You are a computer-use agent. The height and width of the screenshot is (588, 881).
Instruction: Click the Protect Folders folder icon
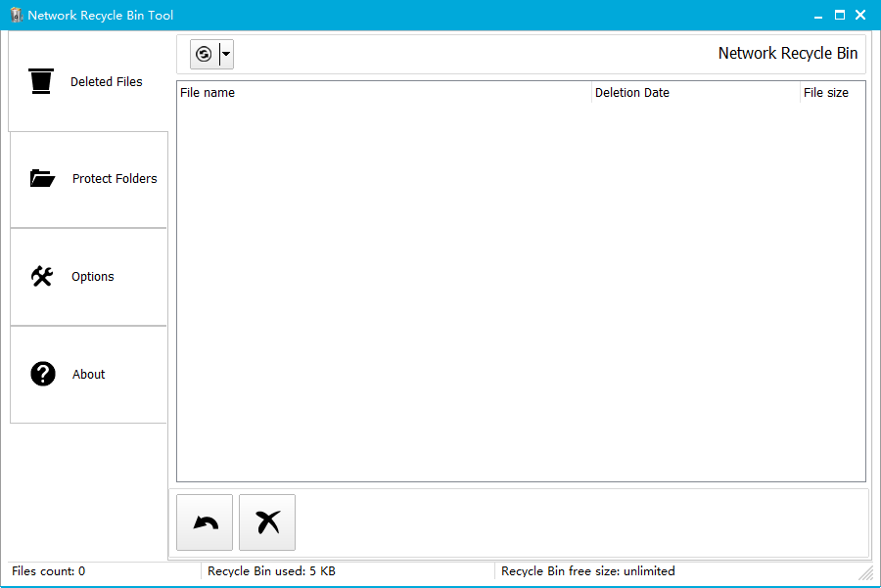pyautogui.click(x=42, y=178)
